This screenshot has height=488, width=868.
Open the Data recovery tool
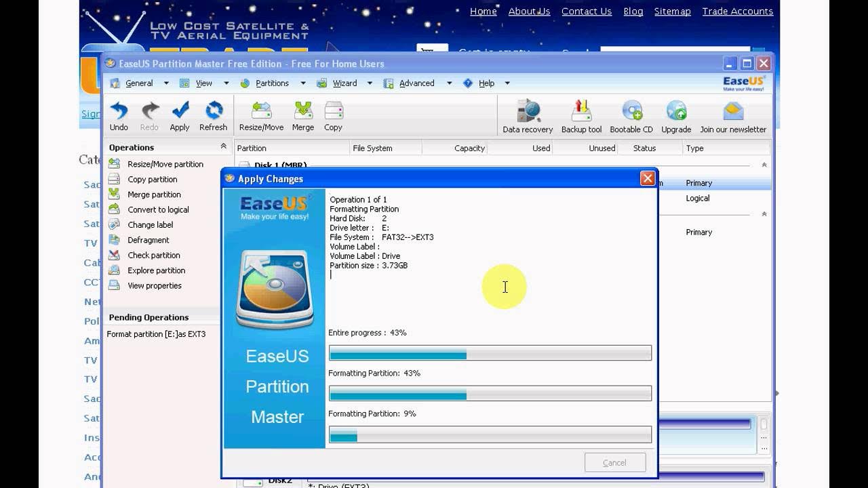[x=528, y=111]
